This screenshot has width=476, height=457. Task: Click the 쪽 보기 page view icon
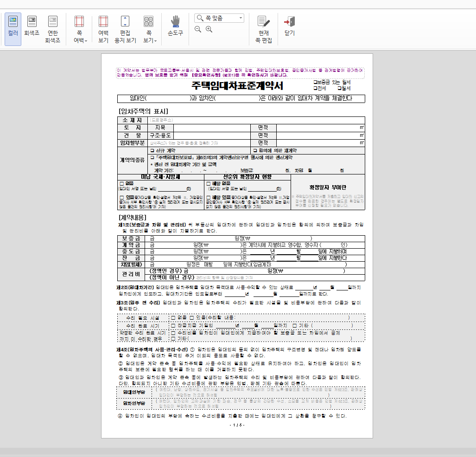[x=148, y=21]
